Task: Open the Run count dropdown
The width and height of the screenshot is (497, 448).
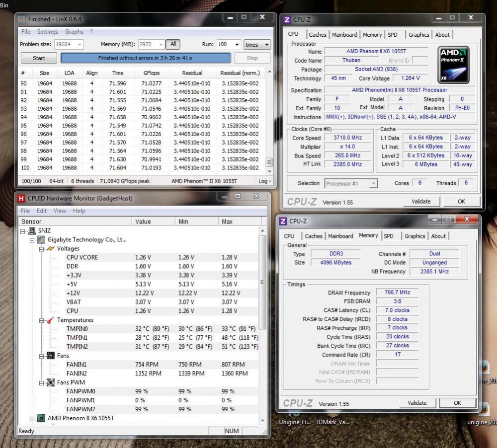Action: (x=237, y=44)
